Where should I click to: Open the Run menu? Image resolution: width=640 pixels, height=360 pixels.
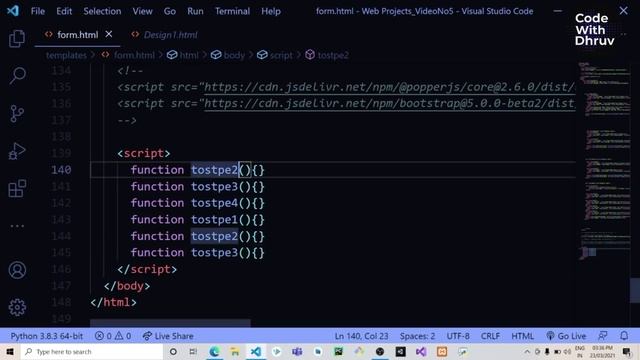[195, 11]
